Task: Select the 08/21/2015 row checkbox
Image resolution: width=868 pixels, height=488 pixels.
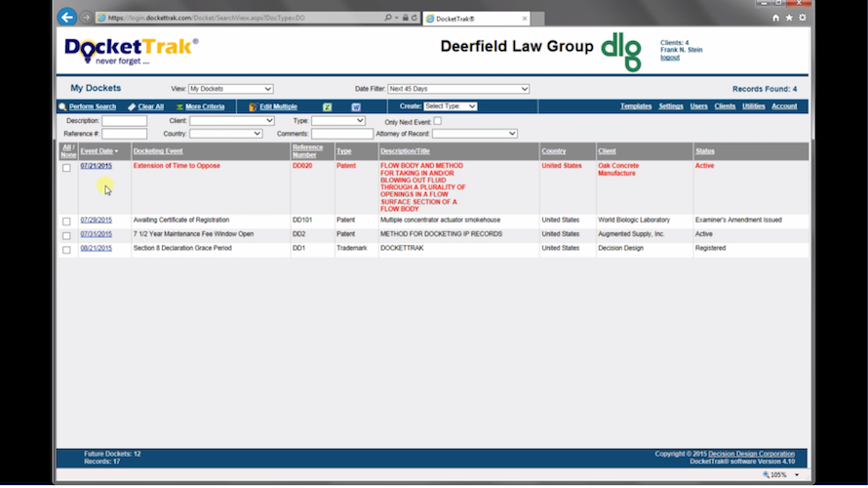Action: 66,250
